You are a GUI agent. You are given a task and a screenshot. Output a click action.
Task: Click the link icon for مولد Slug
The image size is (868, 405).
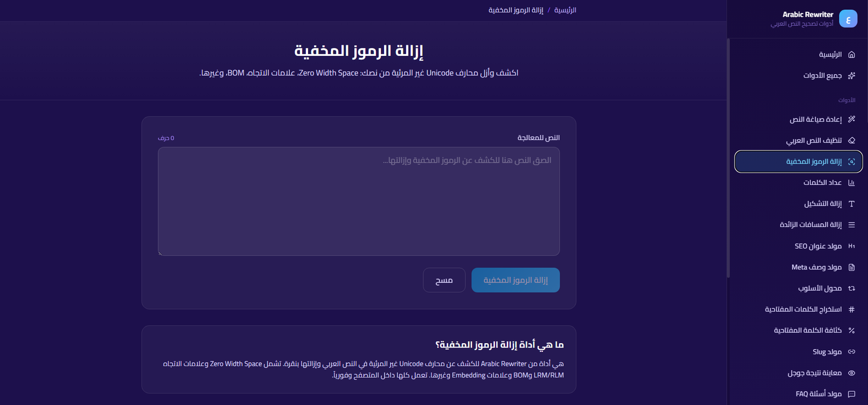(x=852, y=352)
